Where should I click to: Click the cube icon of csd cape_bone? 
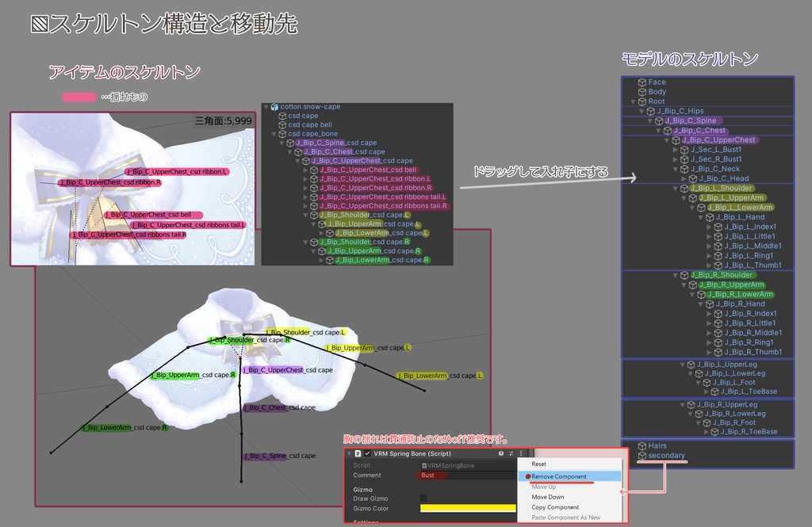click(x=283, y=134)
